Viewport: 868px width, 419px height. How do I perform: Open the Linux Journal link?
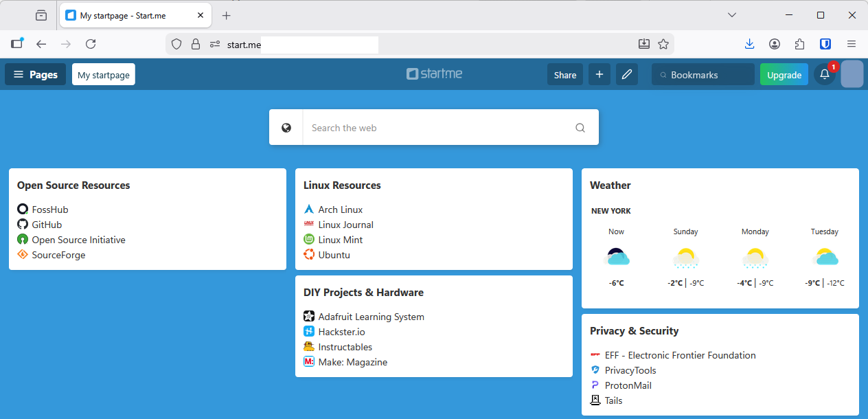point(346,225)
